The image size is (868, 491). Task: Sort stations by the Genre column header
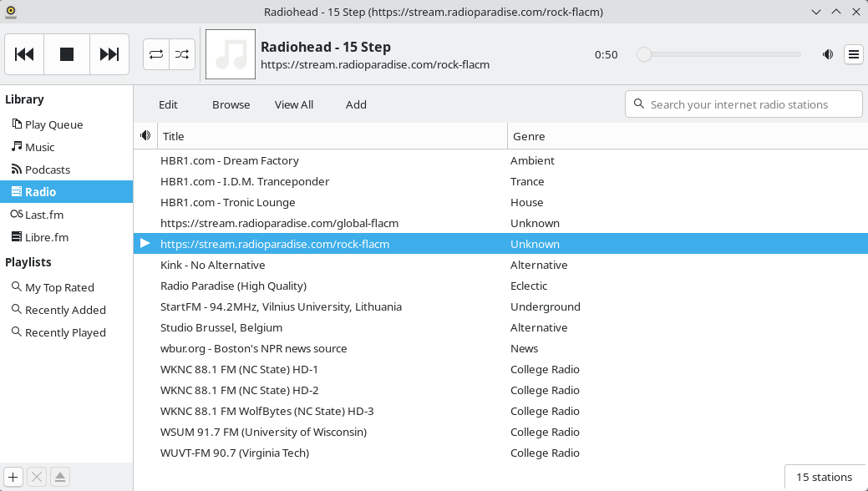[688, 136]
